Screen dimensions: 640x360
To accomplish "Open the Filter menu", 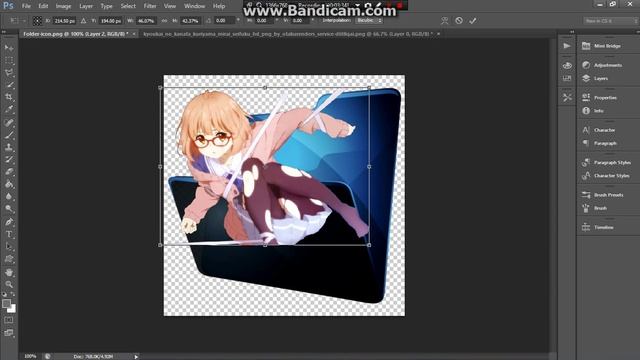I will pos(150,6).
